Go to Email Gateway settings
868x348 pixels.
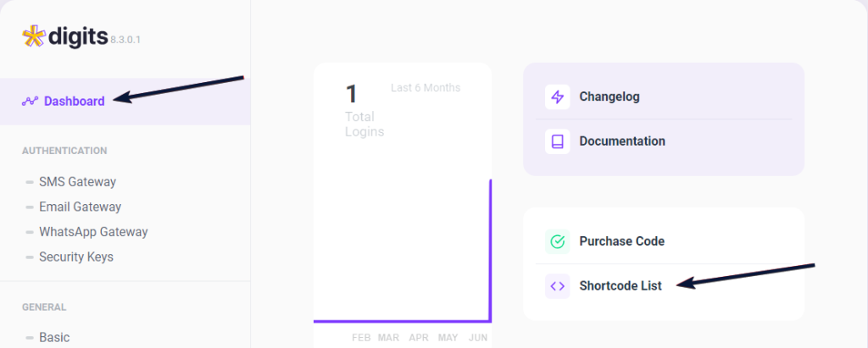click(x=80, y=207)
